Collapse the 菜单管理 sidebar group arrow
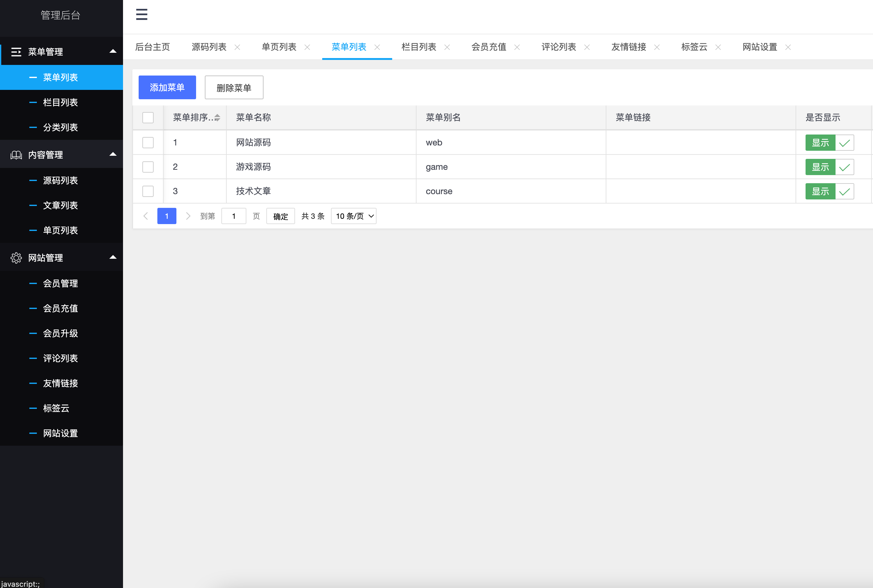The height and width of the screenshot is (588, 873). (x=113, y=51)
